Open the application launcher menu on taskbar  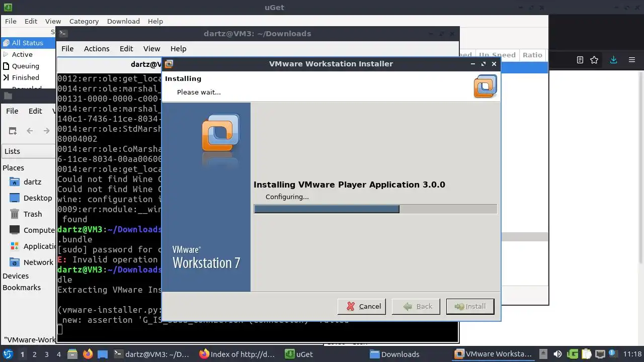8,354
